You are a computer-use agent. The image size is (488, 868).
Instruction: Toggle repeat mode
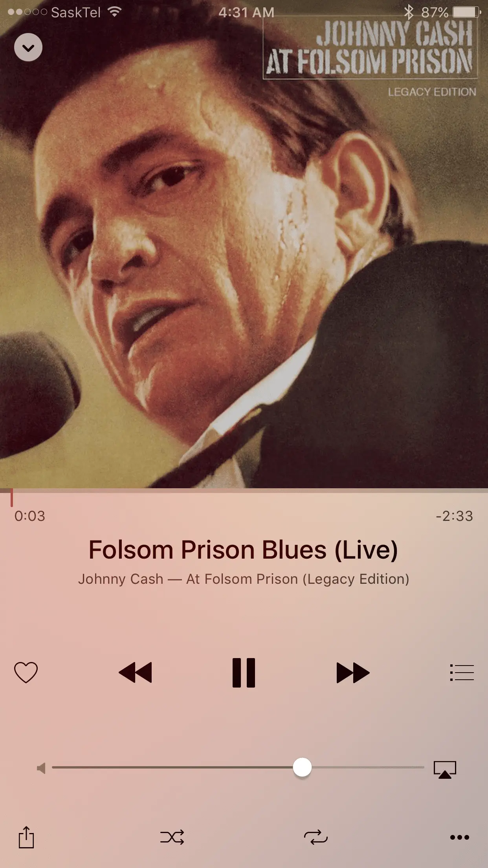316,837
